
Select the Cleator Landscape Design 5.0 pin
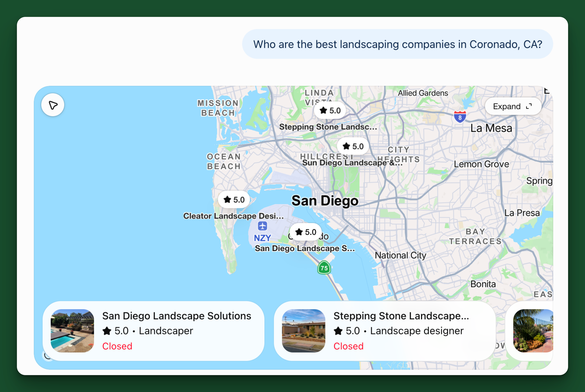234,200
